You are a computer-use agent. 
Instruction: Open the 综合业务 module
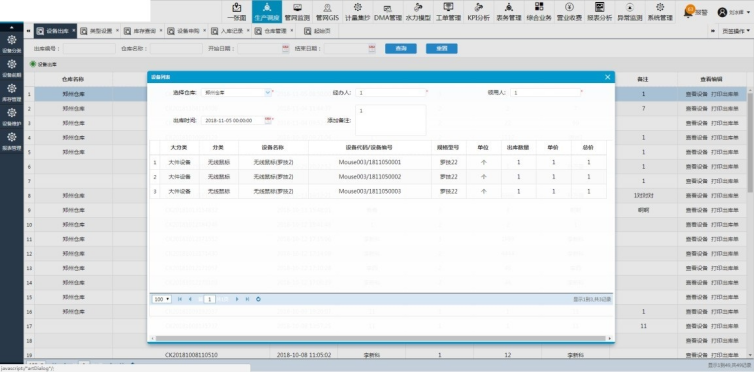point(539,12)
